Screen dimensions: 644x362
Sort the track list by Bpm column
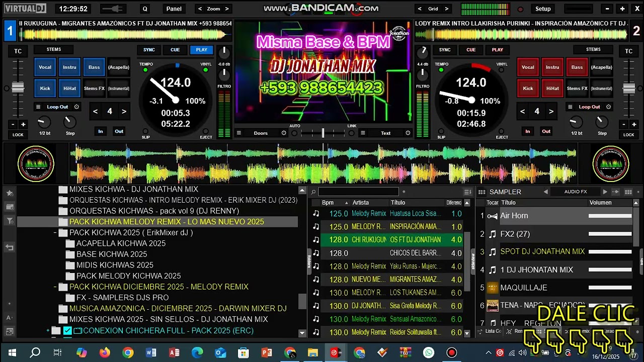336,203
